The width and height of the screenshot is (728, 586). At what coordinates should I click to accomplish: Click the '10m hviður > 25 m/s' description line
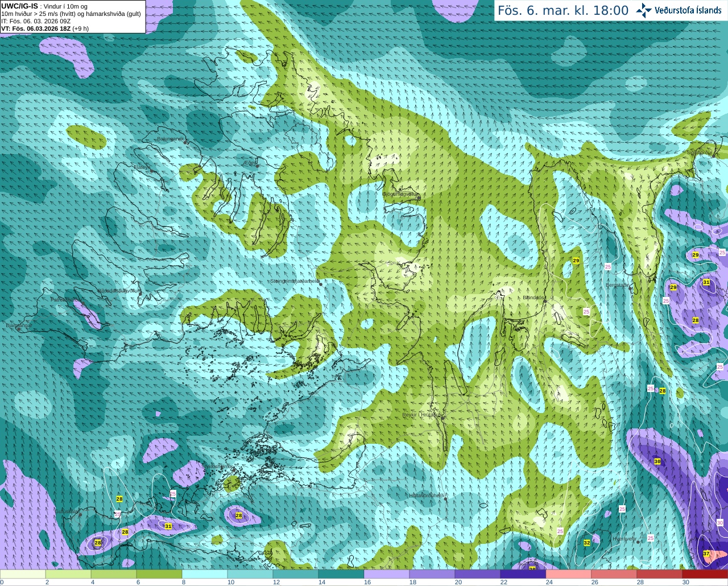(71, 14)
